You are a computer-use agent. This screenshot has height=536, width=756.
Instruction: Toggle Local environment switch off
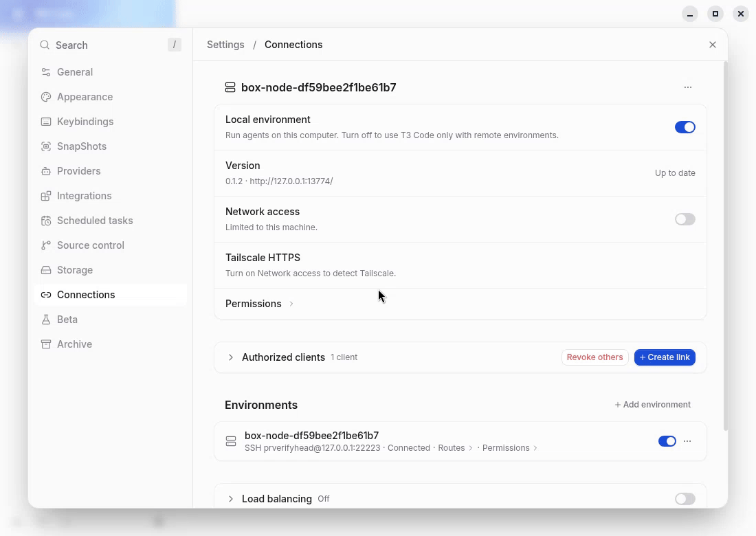[x=685, y=127]
